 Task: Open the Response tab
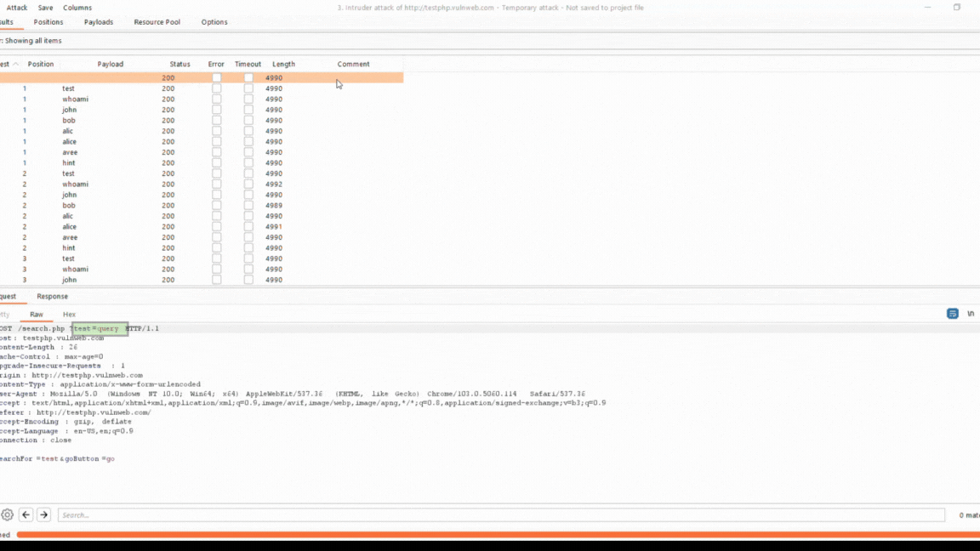[52, 296]
